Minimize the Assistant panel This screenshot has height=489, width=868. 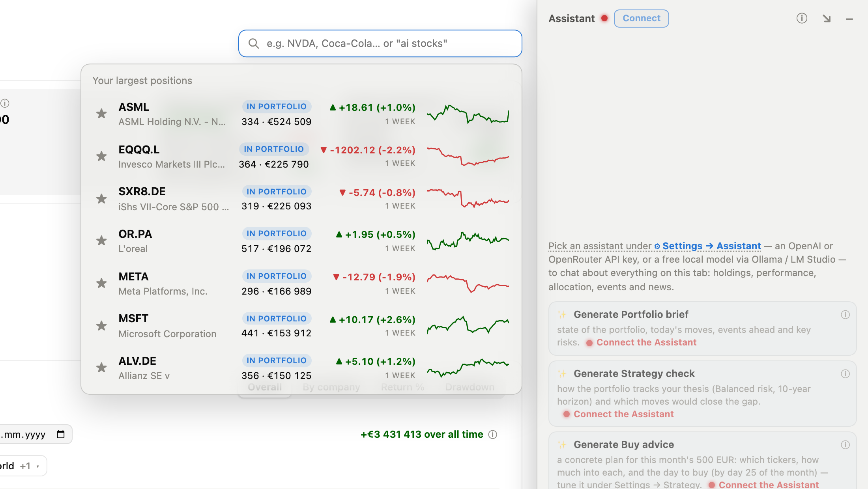tap(849, 19)
